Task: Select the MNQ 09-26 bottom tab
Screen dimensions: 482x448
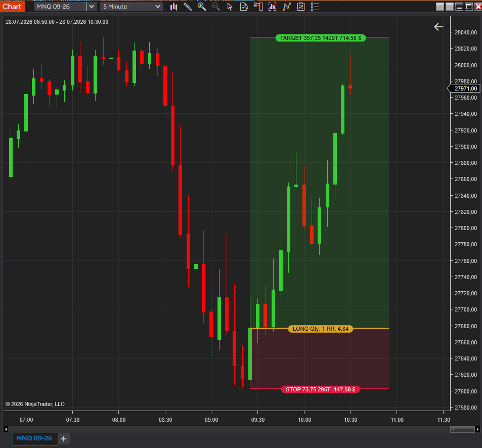Action: [x=34, y=438]
